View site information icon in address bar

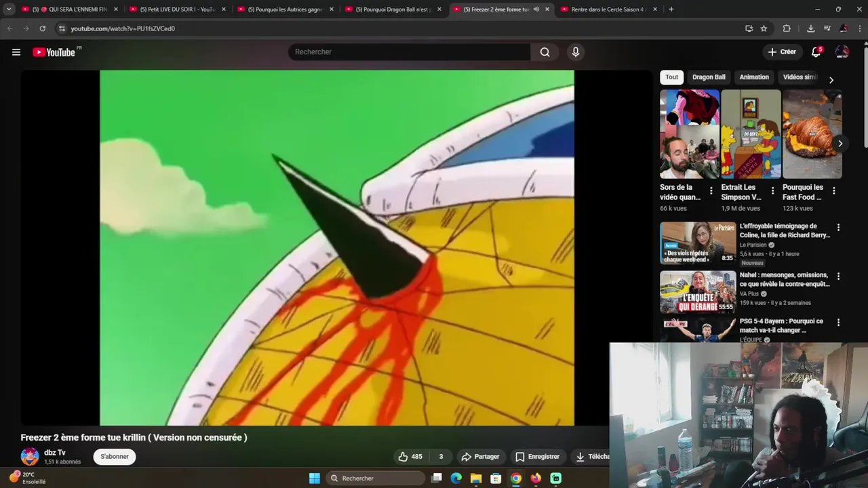pos(62,28)
